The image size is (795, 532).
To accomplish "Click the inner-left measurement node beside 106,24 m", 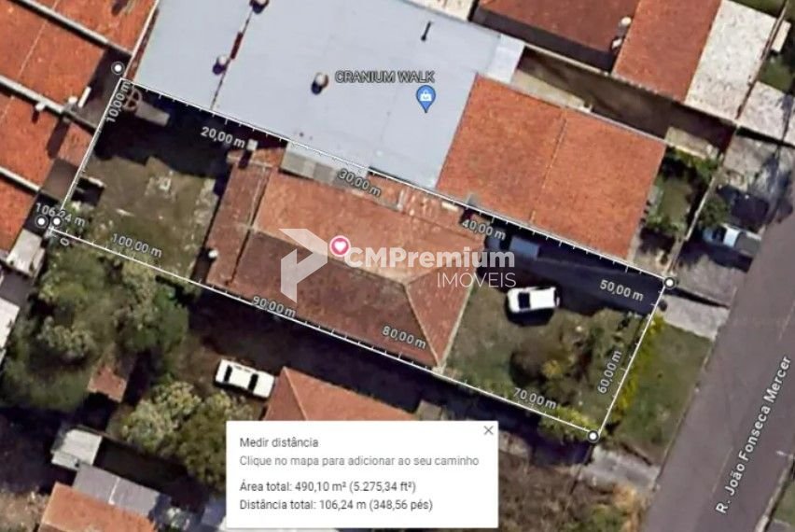I will tap(57, 221).
